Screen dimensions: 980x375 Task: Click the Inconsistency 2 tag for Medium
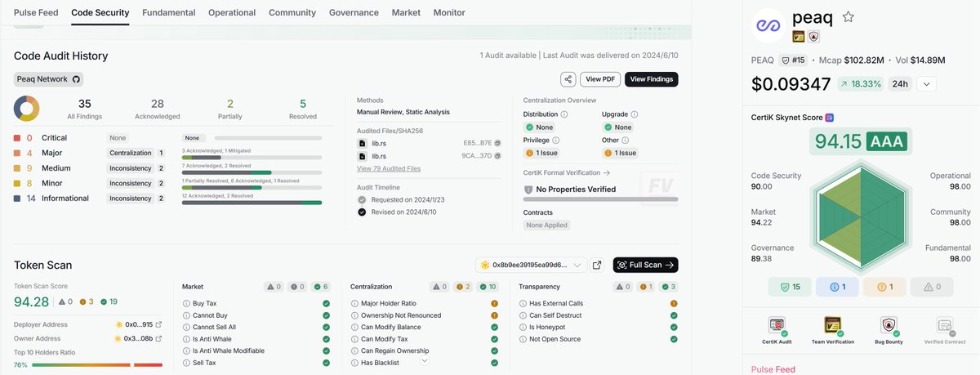coord(137,168)
